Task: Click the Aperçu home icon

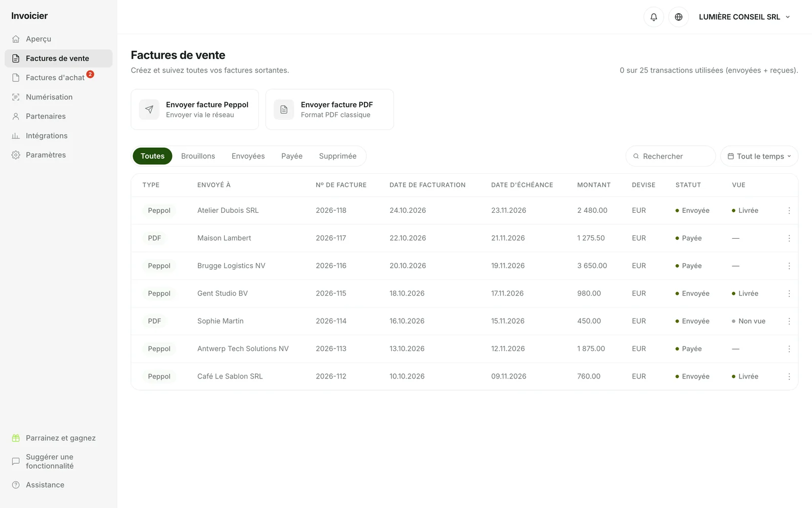Action: [16, 39]
